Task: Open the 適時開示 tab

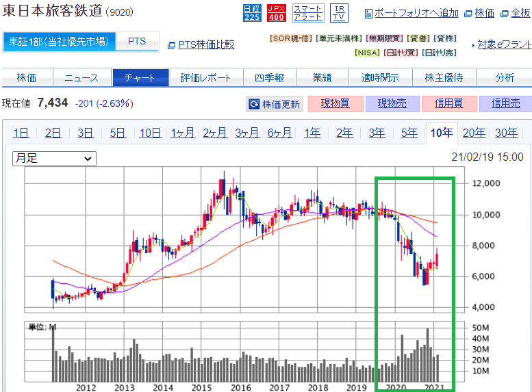Action: click(x=380, y=78)
